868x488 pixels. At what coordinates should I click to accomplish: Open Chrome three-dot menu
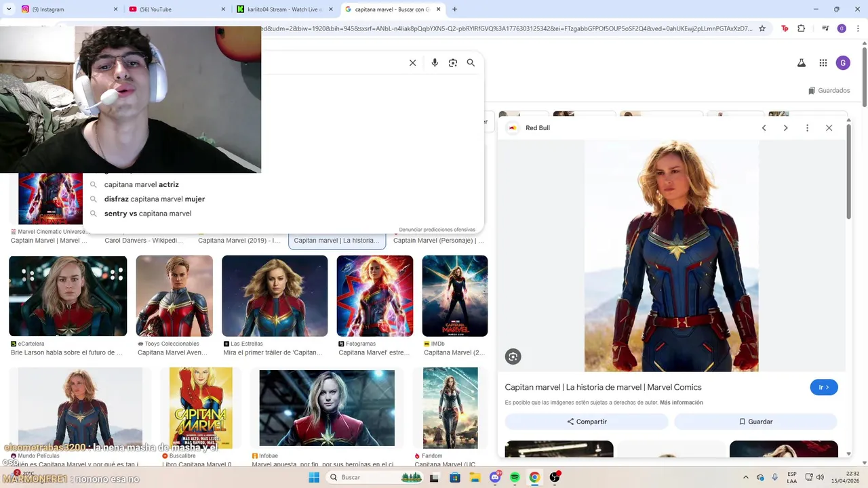pyautogui.click(x=858, y=28)
